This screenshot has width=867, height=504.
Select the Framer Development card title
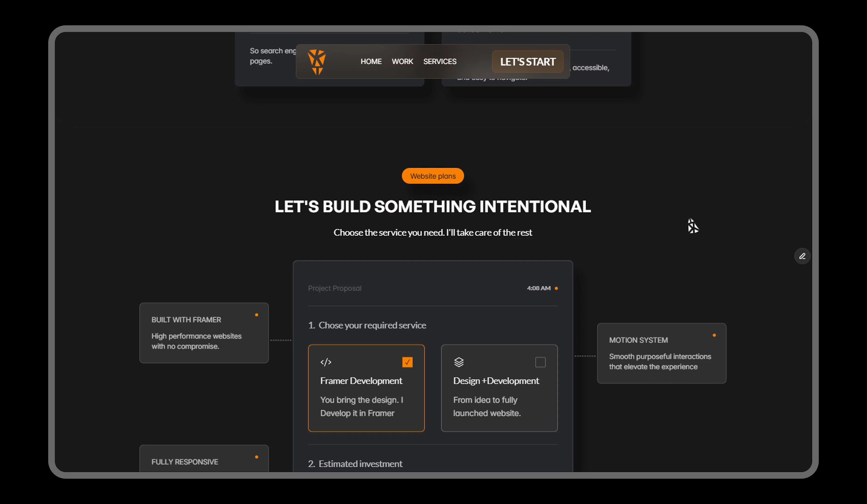(361, 381)
